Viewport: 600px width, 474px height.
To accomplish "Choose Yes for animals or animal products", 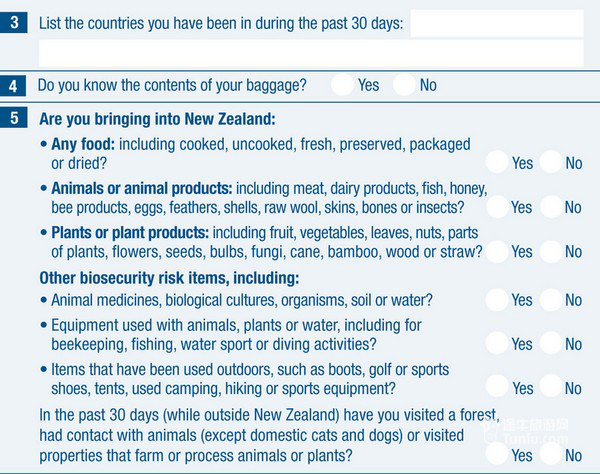I will [x=497, y=207].
